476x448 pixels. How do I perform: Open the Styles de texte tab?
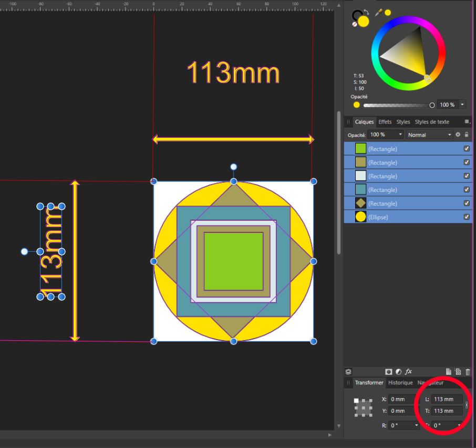pos(432,122)
